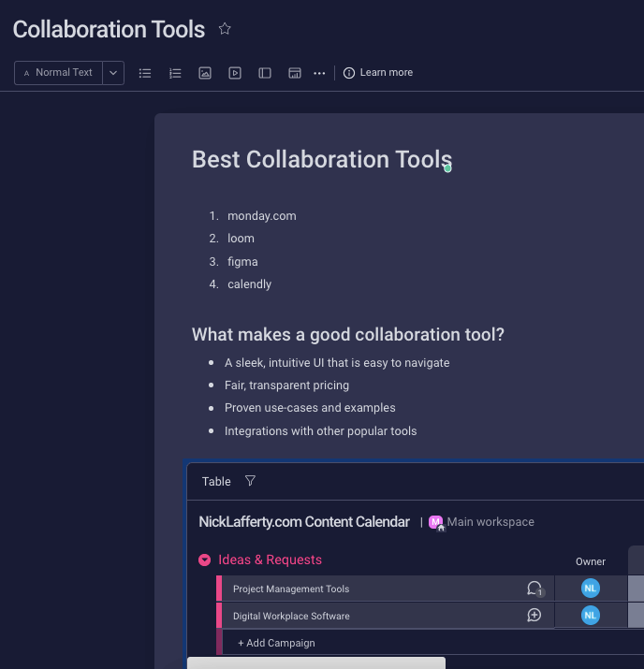Screen dimensions: 644x669
Task: Click the figma list item
Action: click(x=242, y=262)
